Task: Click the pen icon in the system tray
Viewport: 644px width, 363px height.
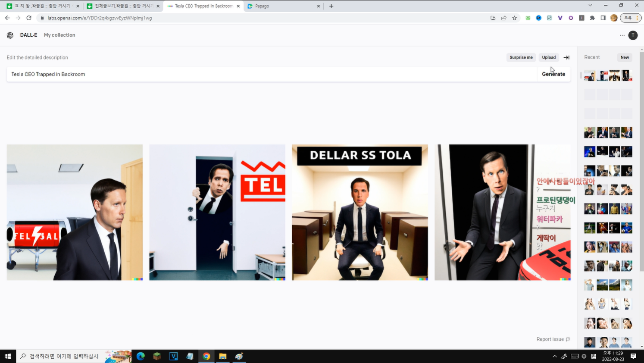Action: [564, 356]
